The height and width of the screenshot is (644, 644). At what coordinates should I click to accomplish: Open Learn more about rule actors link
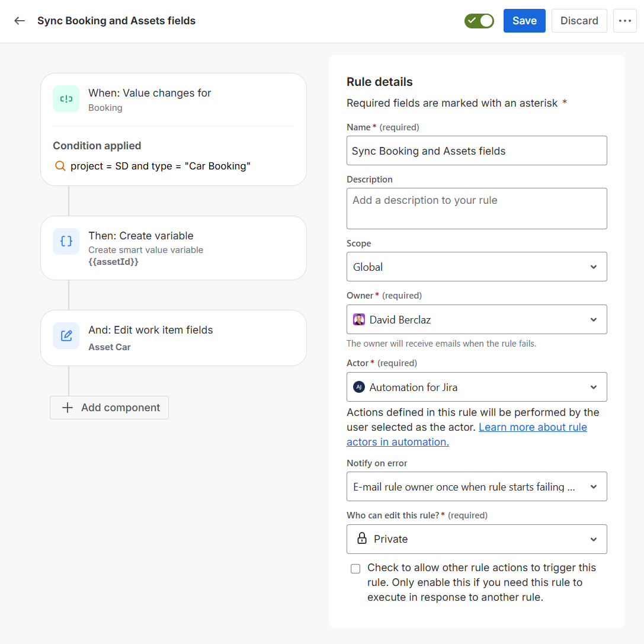[532, 427]
